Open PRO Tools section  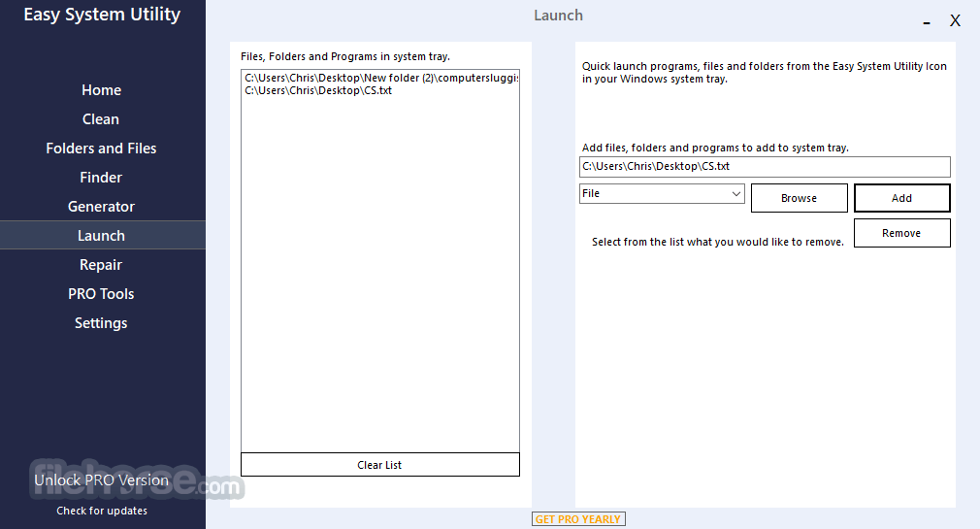[x=101, y=294]
